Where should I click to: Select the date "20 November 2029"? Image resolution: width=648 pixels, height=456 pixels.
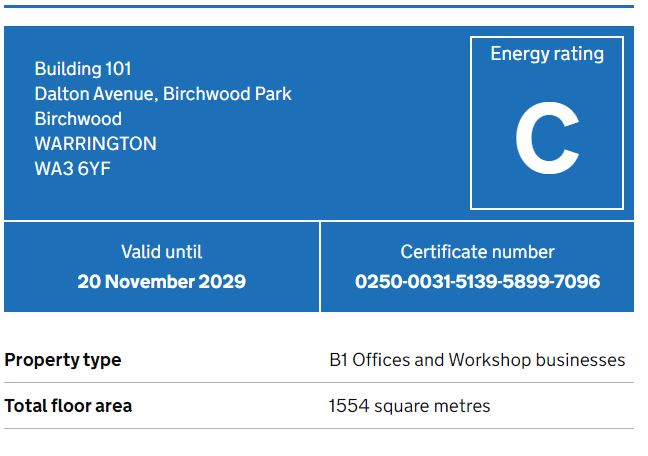(x=161, y=281)
